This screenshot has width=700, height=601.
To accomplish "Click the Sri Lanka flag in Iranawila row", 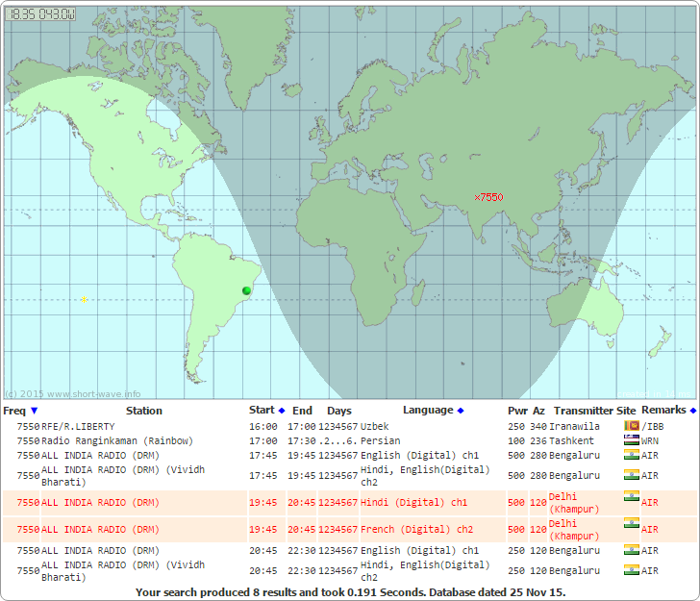I will pos(631,426).
